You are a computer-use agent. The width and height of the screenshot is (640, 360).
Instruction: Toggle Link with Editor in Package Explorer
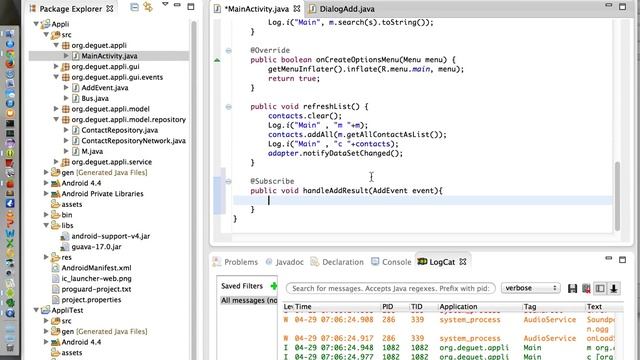click(148, 7)
